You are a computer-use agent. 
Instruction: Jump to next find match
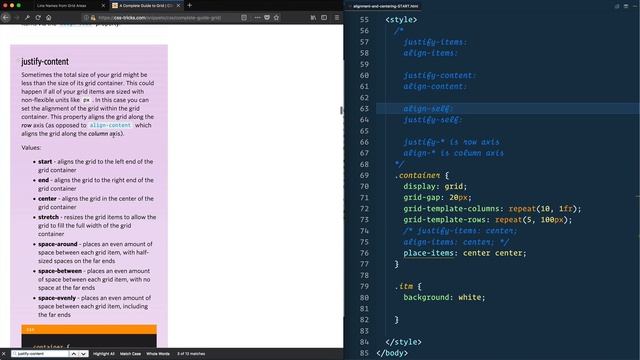coord(83,354)
